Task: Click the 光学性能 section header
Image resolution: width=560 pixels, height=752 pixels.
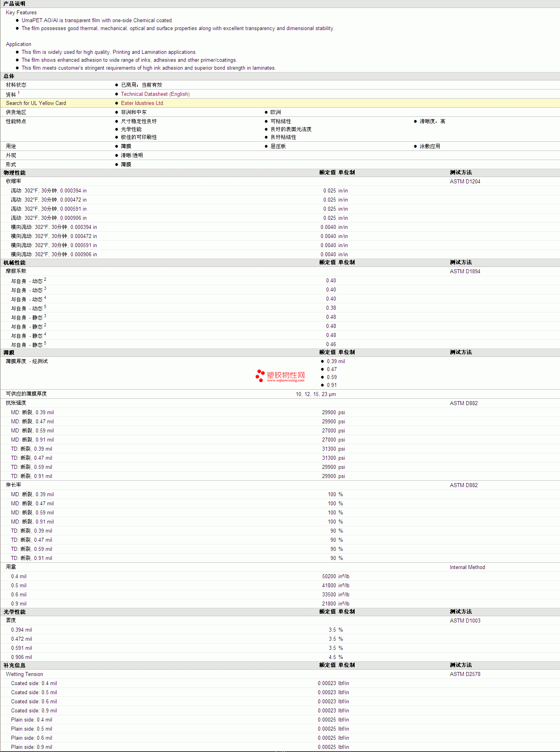Action: (x=15, y=612)
